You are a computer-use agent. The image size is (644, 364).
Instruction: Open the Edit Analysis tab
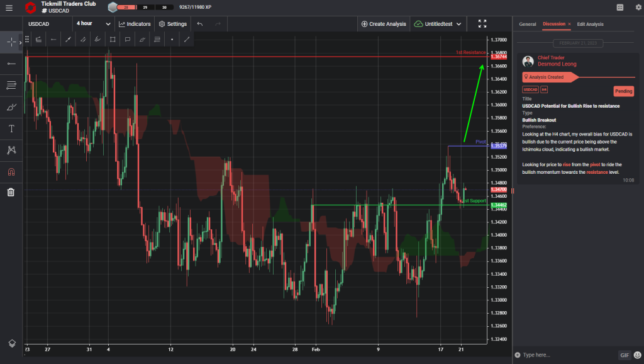click(590, 24)
